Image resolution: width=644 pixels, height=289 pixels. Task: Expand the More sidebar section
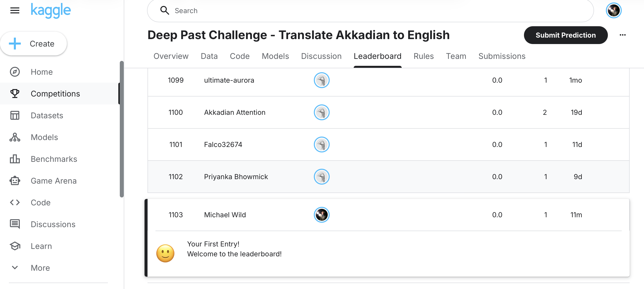pos(40,268)
